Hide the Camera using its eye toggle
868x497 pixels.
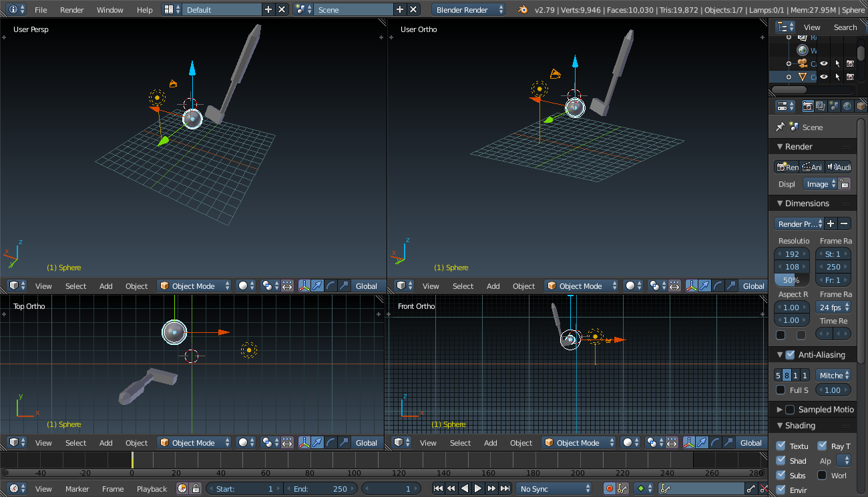click(x=824, y=63)
